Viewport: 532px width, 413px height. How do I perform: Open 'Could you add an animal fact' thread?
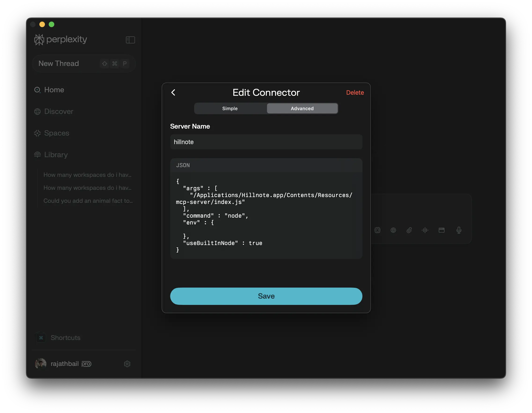coord(88,201)
